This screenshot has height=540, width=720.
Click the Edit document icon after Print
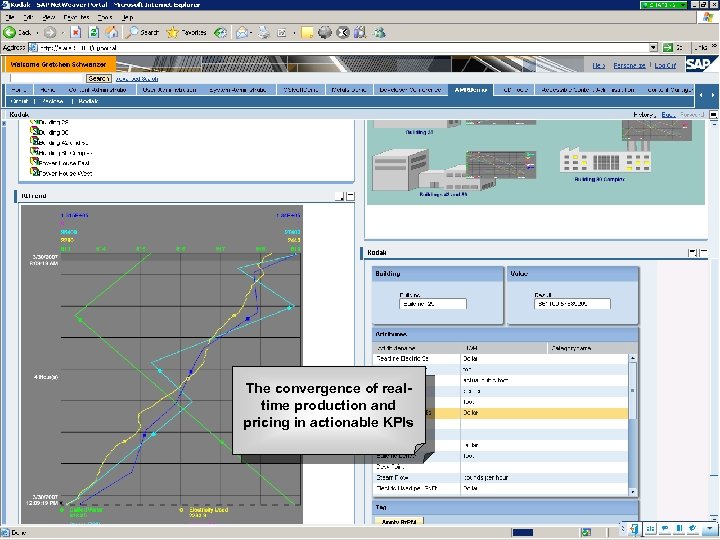pyautogui.click(x=281, y=33)
